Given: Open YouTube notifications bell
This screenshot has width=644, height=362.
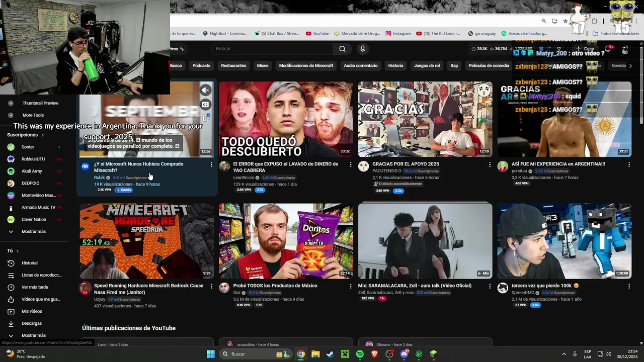Looking at the screenshot, I should click(x=608, y=50).
